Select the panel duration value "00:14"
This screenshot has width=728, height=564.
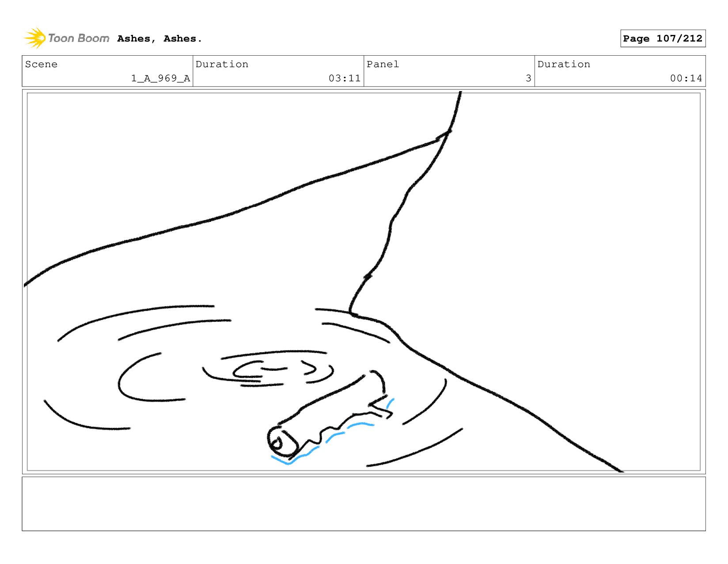(686, 78)
